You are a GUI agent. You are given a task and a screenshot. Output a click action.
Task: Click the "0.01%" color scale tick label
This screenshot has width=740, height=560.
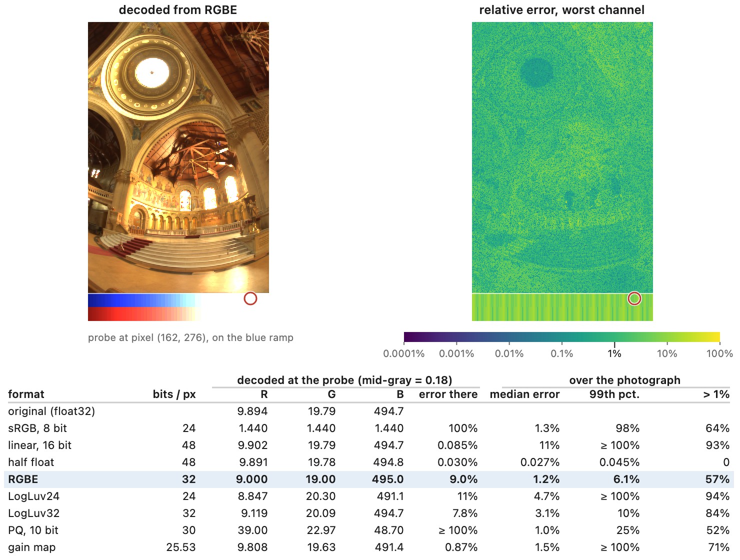pyautogui.click(x=509, y=353)
